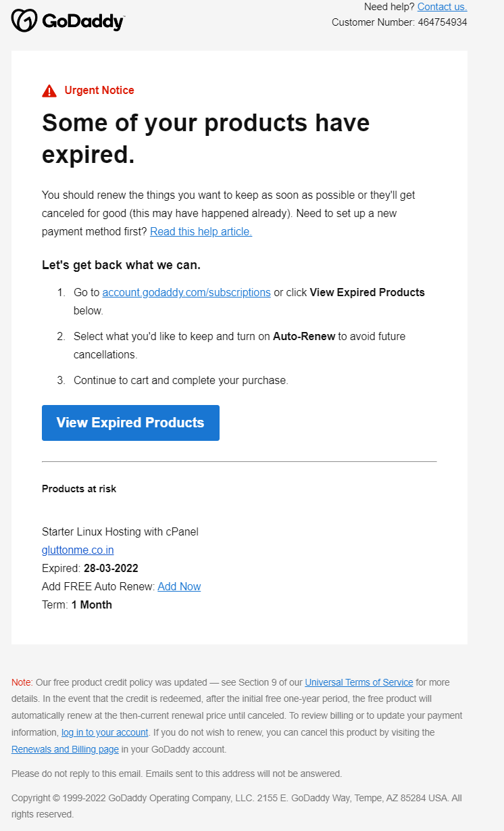Open the Universal Terms of Service link
Image resolution: width=504 pixels, height=831 pixels.
point(359,682)
